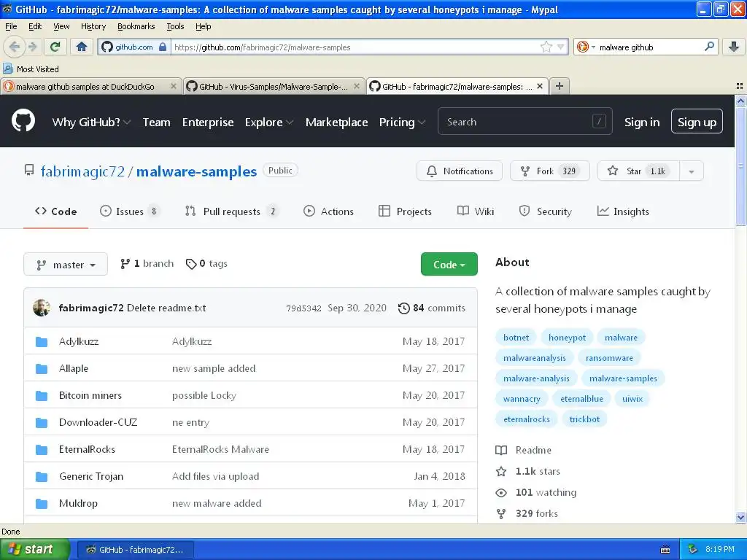Open the Marketplace link in header

(336, 122)
